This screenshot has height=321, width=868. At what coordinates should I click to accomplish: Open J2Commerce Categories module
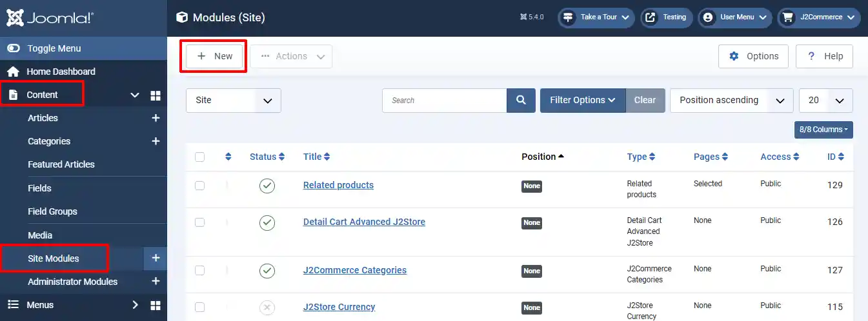point(355,270)
